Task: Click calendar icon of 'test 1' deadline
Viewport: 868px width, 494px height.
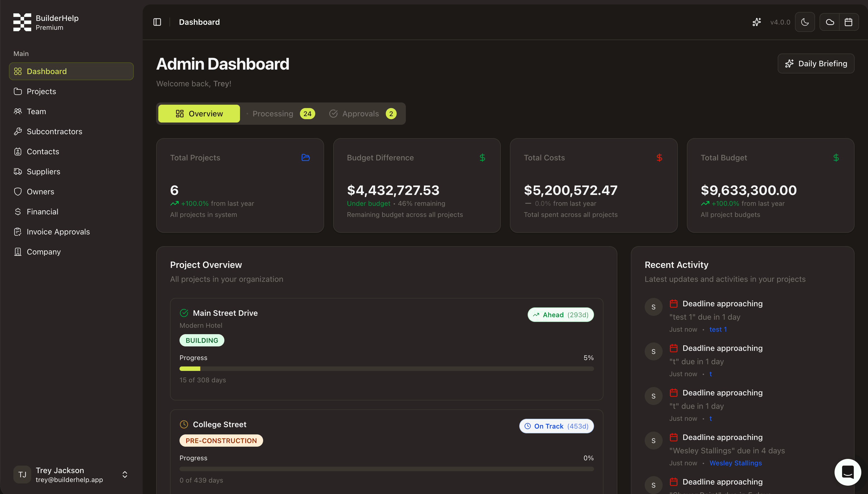Action: pyautogui.click(x=673, y=303)
